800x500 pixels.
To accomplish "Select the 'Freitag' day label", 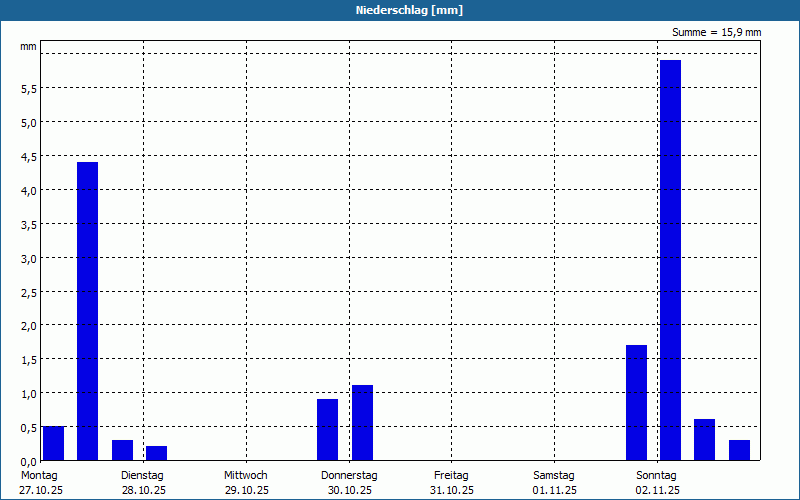I will pyautogui.click(x=451, y=476).
